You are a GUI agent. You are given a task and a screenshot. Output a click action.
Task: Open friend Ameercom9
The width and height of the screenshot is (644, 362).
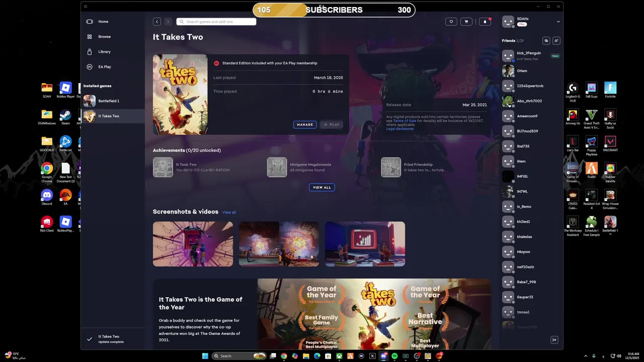click(x=531, y=116)
